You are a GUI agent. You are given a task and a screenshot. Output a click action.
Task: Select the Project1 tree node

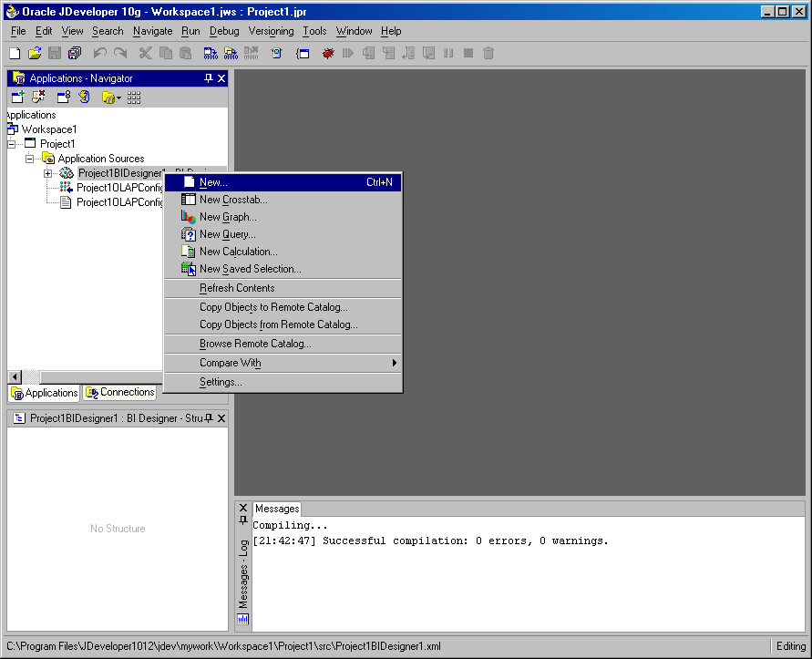click(57, 143)
